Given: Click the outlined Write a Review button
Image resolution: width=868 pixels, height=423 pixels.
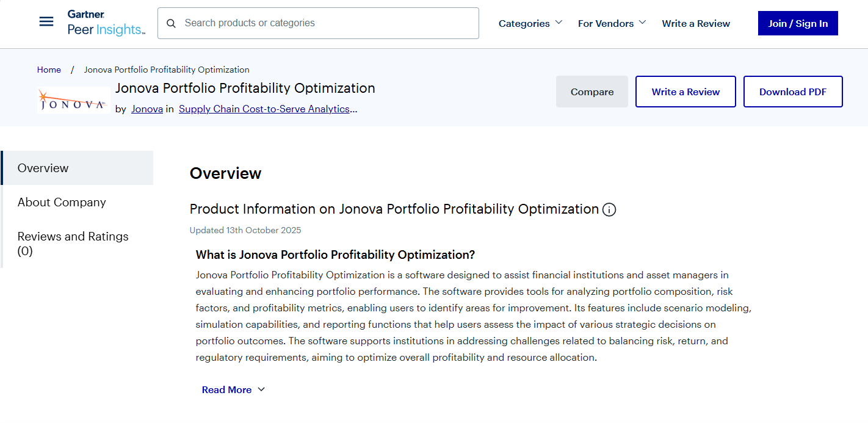Looking at the screenshot, I should 685,92.
